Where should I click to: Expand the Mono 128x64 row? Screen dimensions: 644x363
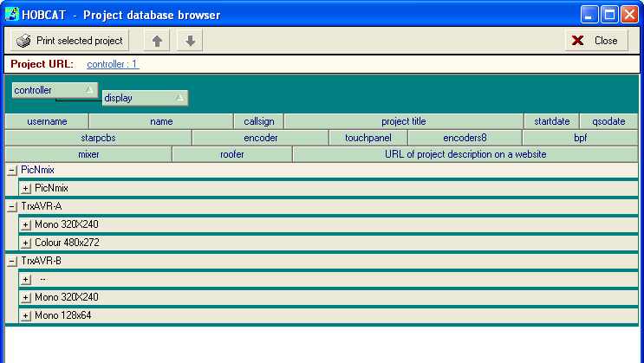pos(26,315)
